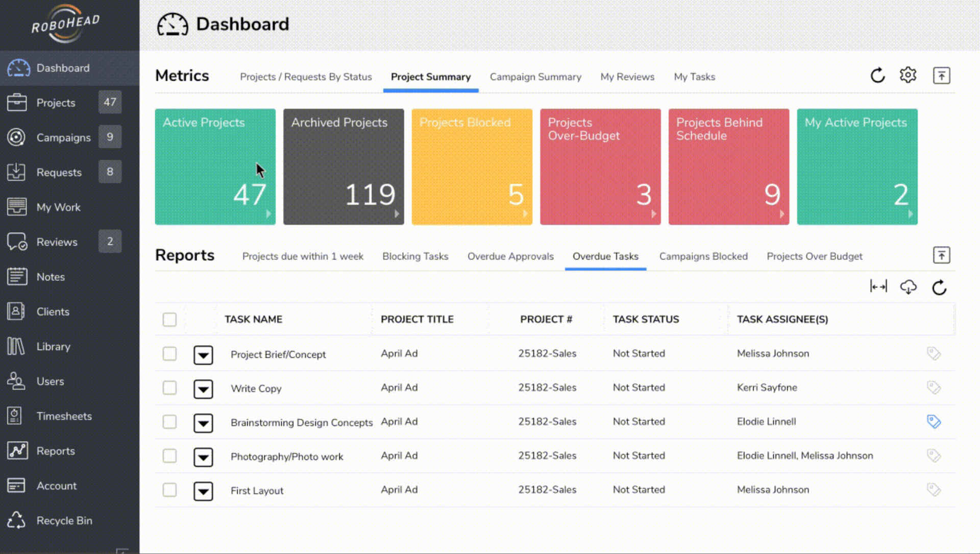
Task: Open the Campaigns section in sidebar
Action: click(63, 137)
